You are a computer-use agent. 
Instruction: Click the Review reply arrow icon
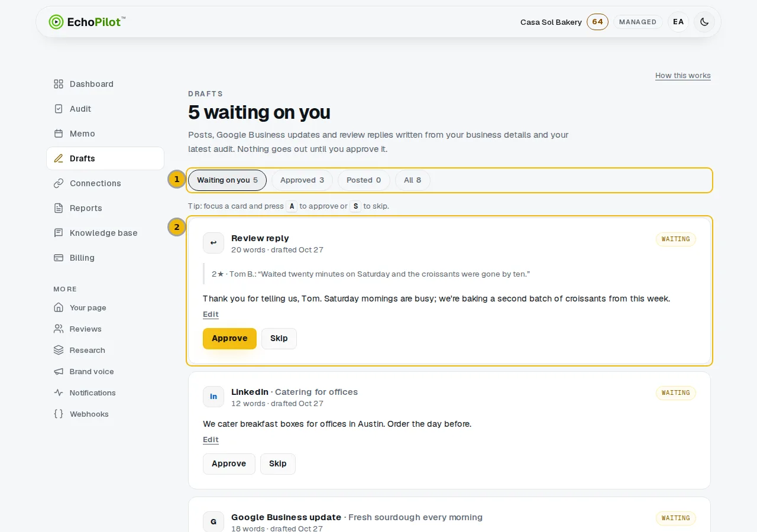click(213, 243)
